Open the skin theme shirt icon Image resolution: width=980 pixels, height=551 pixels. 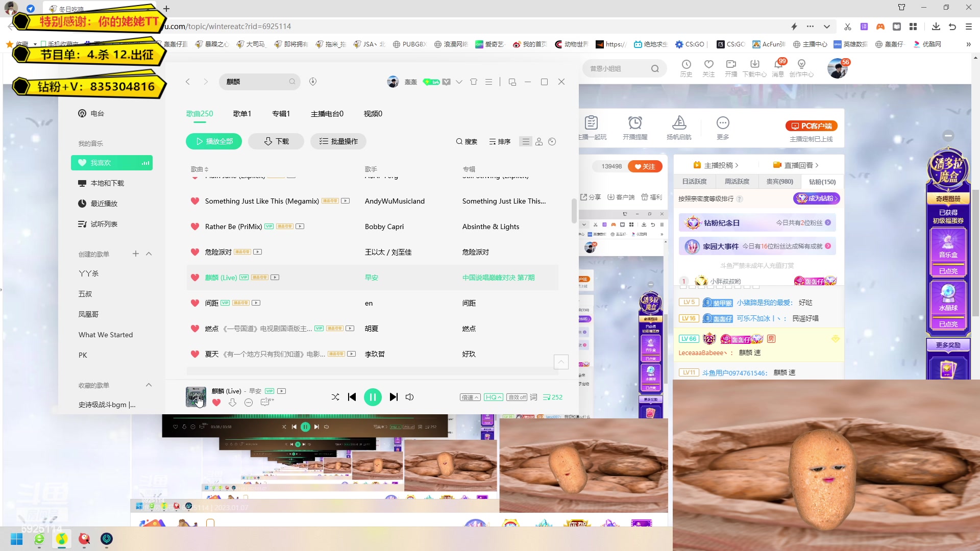(474, 82)
